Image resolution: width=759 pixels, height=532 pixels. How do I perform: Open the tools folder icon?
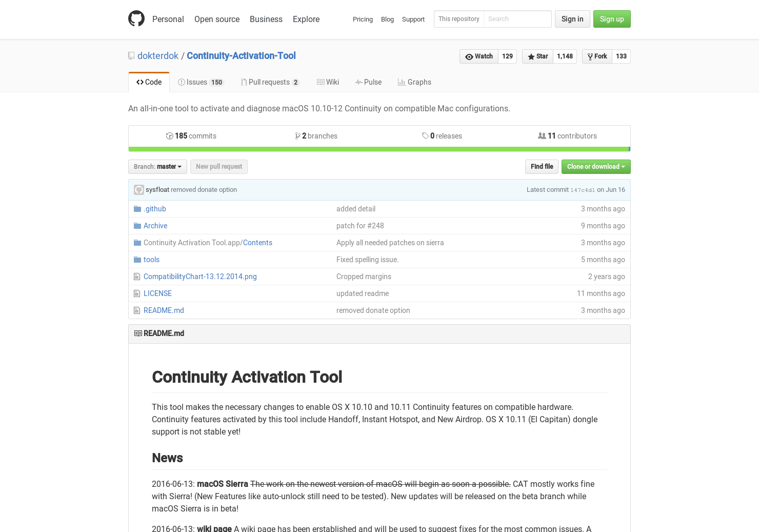pyautogui.click(x=137, y=259)
